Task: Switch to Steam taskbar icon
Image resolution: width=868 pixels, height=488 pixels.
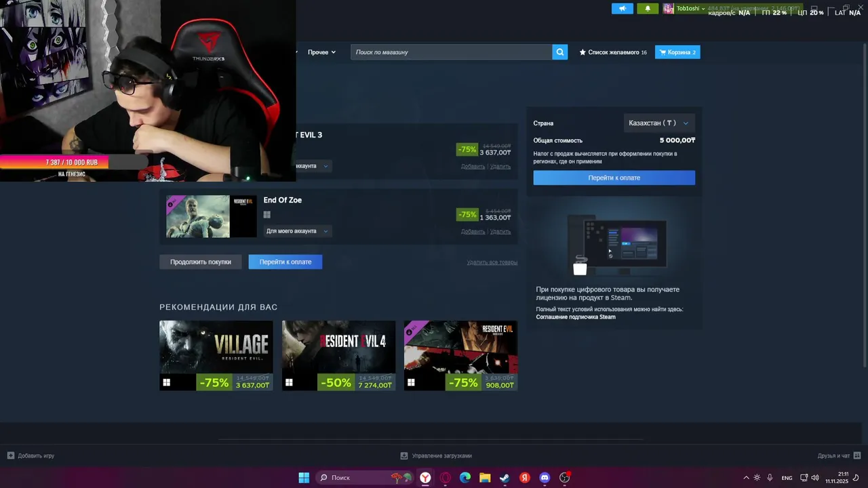Action: pyautogui.click(x=505, y=478)
